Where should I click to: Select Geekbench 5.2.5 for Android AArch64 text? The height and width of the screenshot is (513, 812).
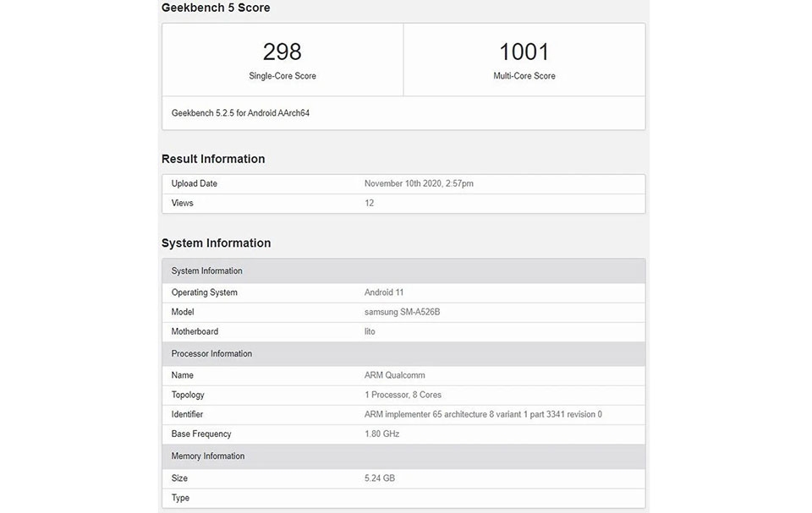pos(240,113)
